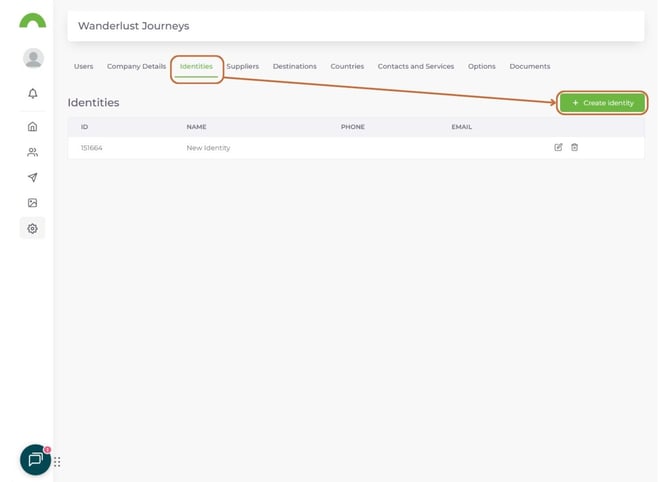Click the notifications bell icon
Image resolution: width=670 pixels, height=482 pixels.
[32, 93]
